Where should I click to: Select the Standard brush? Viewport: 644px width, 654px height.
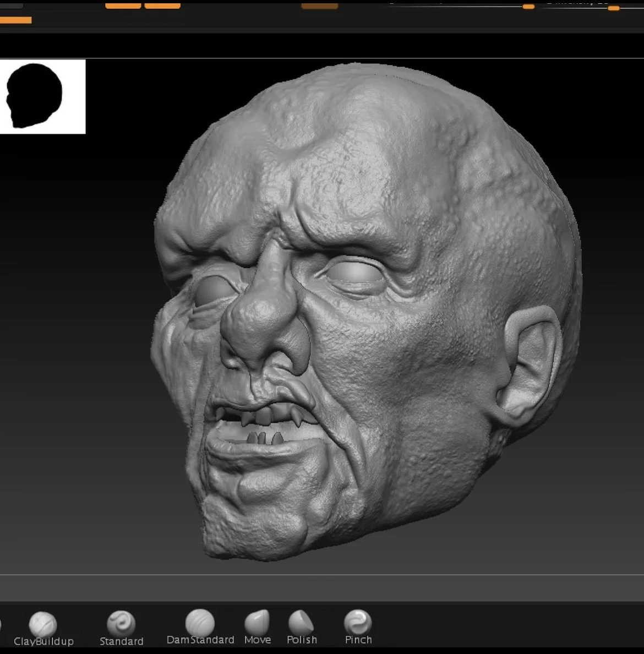[122, 629]
